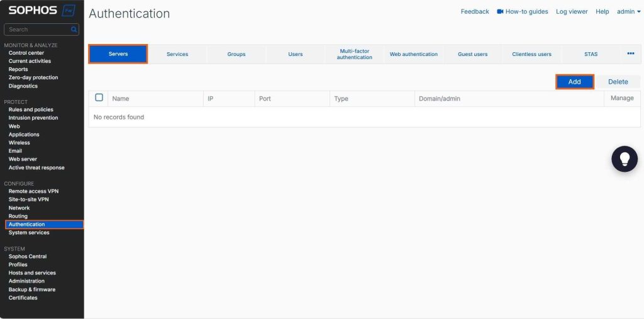The image size is (644, 319).
Task: Open Site-to-site VPN
Action: tap(29, 199)
